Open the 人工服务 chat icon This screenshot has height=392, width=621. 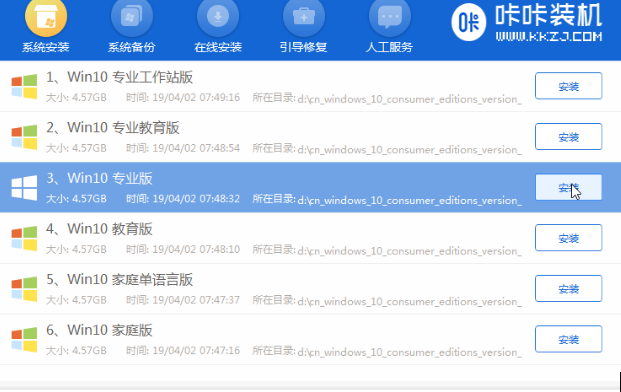(x=390, y=17)
